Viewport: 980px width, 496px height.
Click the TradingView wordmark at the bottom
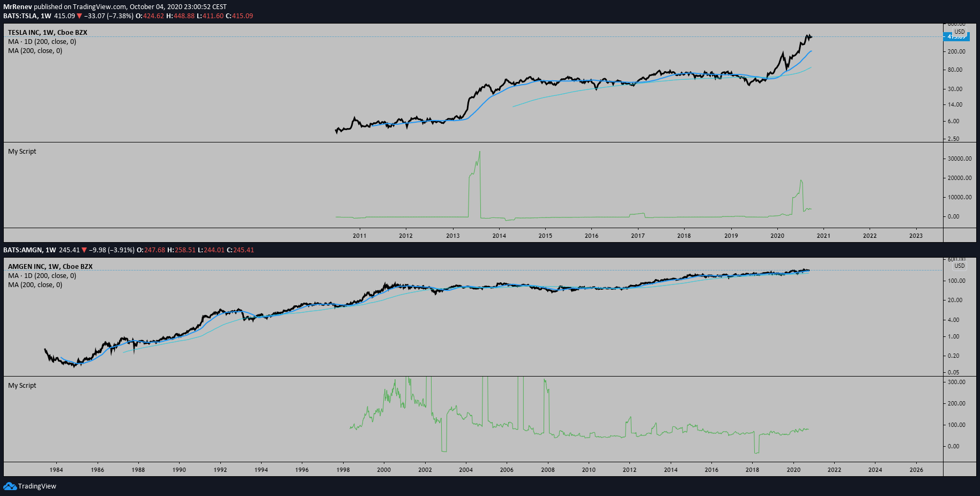point(37,486)
